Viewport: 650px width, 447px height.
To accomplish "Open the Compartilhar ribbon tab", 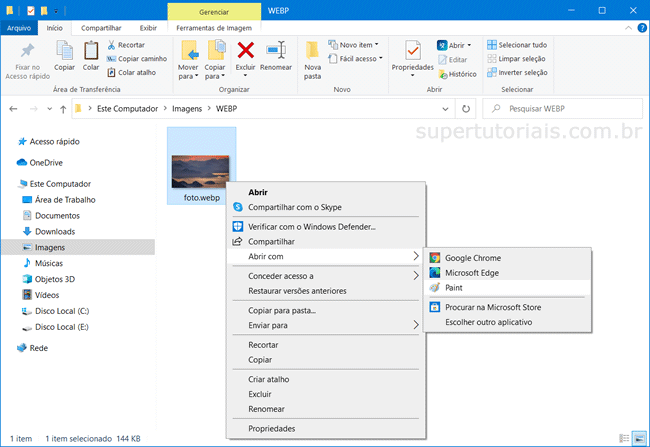I will 101,29.
